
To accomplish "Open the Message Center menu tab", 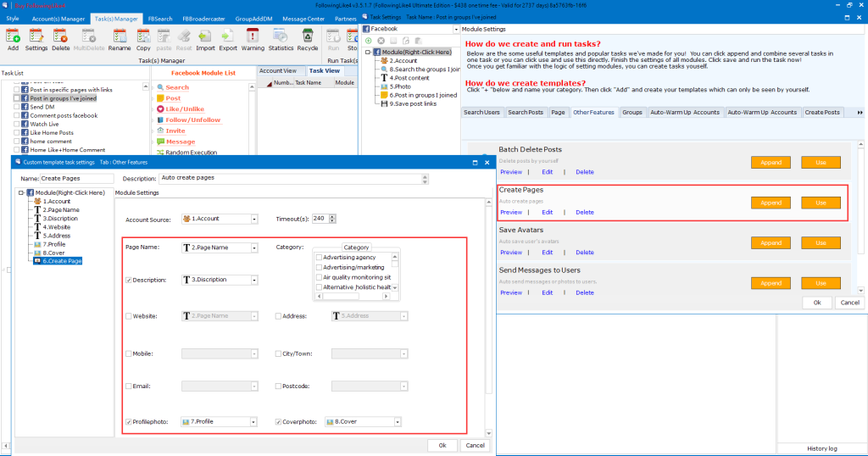I will (x=303, y=19).
